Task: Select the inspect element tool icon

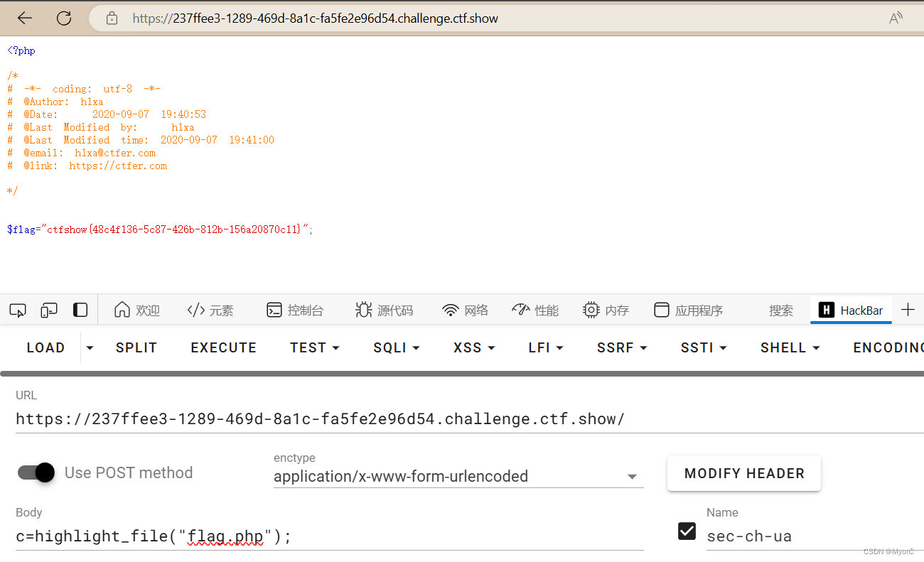Action: pyautogui.click(x=17, y=310)
